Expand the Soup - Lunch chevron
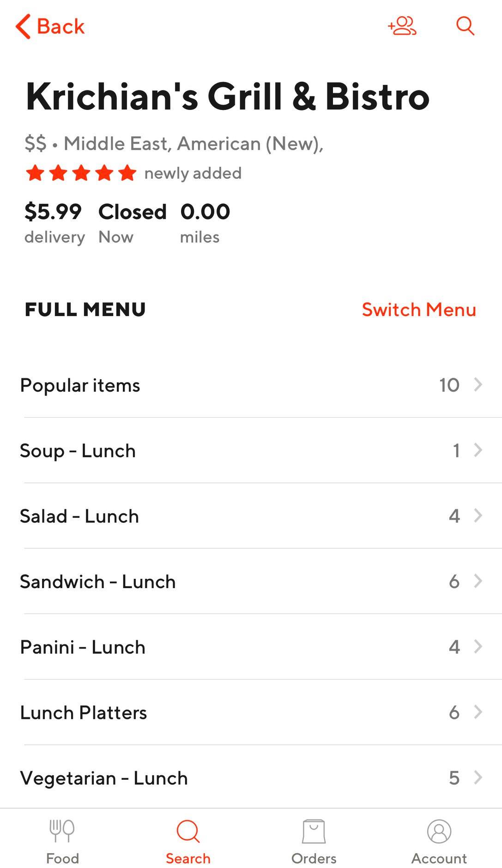Image resolution: width=502 pixels, height=868 pixels. click(478, 450)
